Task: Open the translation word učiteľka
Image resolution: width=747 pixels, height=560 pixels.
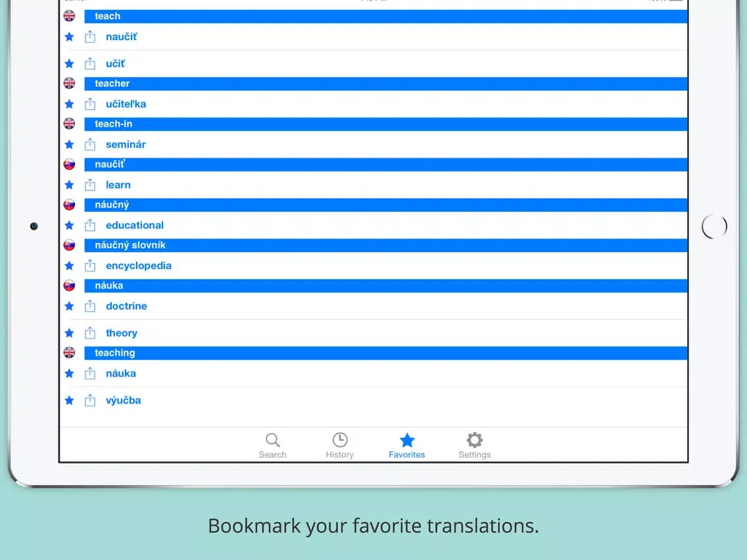Action: 126,104
